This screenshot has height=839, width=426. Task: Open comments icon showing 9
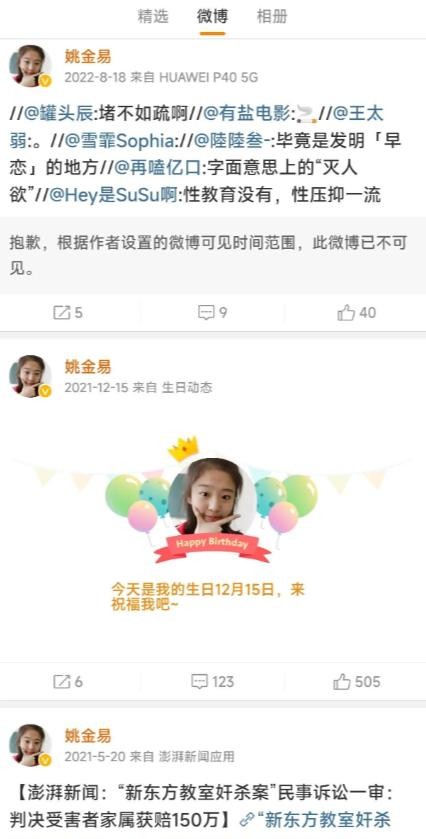[x=206, y=312]
